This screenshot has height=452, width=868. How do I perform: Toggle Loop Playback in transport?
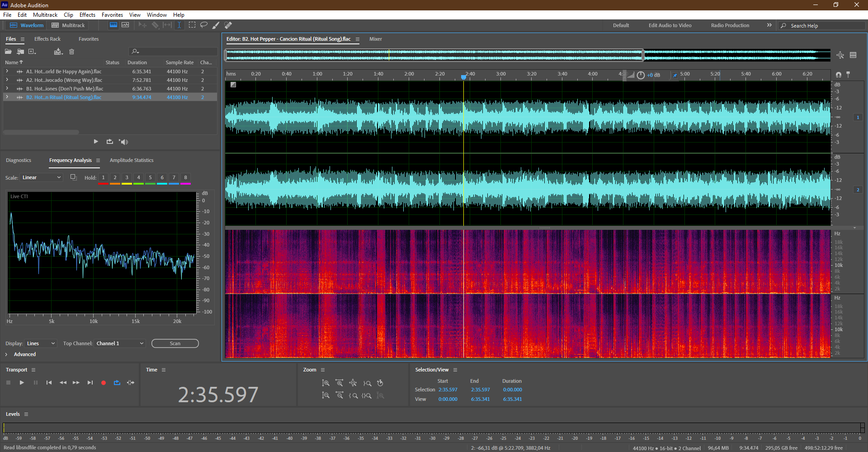pos(117,383)
